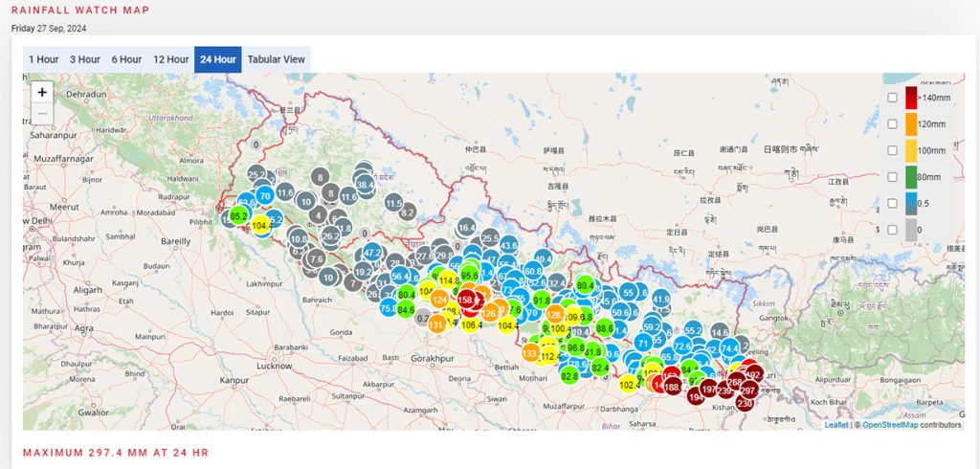Zoom out of the rainfall map

click(x=42, y=115)
